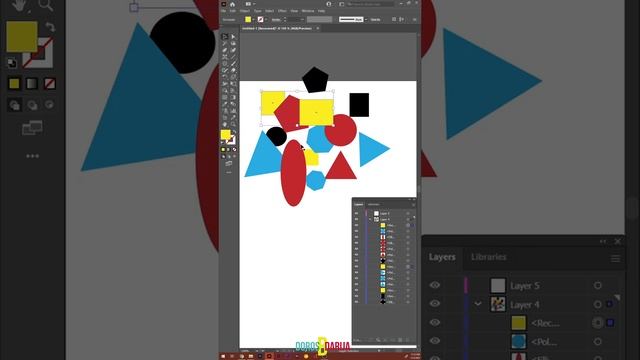Select the Rotate tool
Screen dimensions: 640x360
click(224, 77)
